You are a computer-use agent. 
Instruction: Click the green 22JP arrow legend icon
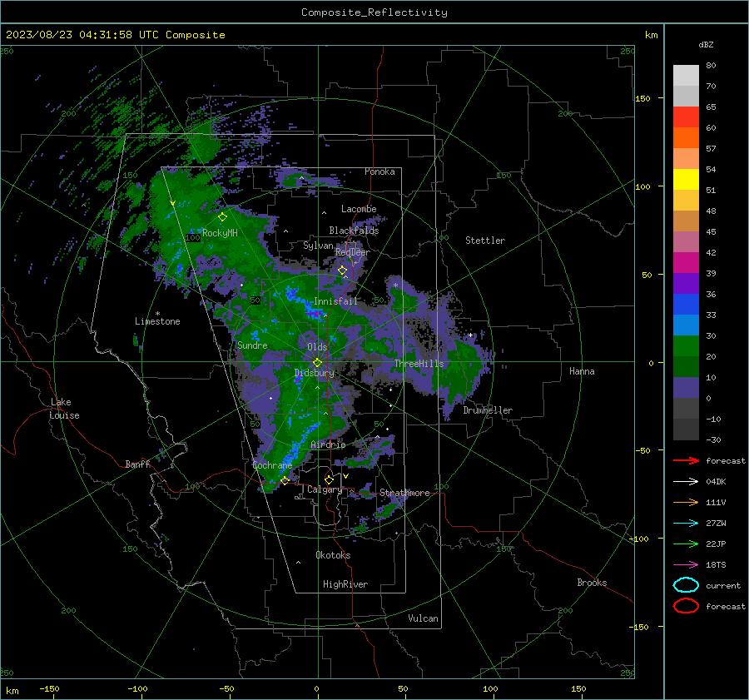coord(686,544)
